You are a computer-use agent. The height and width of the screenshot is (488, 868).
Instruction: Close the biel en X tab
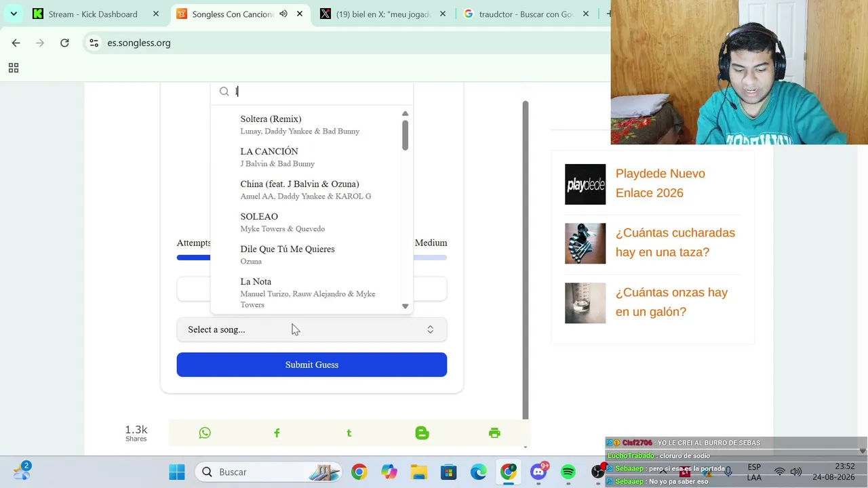tap(443, 14)
